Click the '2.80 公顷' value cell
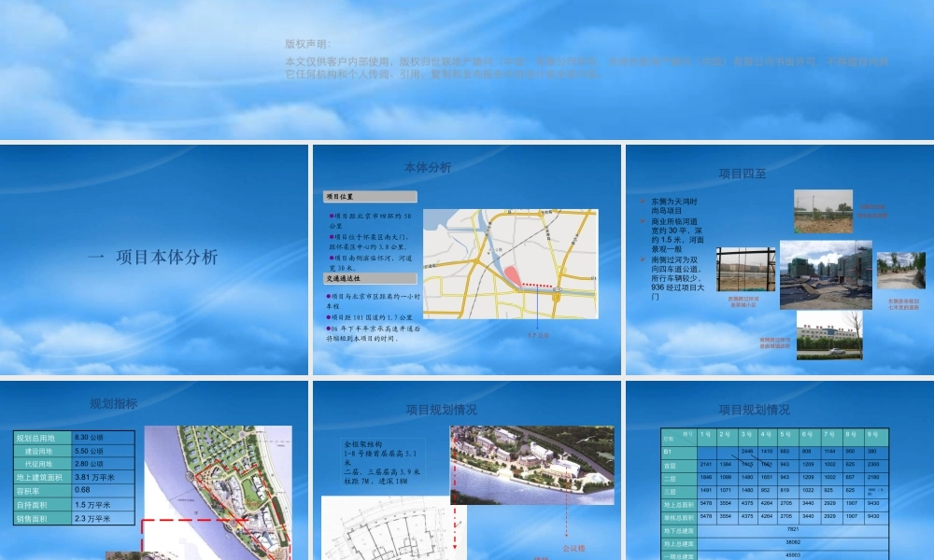Viewport: 934px width, 560px height. point(103,464)
